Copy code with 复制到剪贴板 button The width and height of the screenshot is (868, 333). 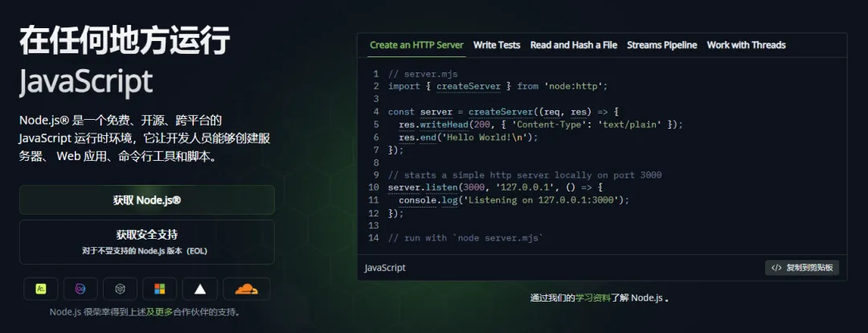pyautogui.click(x=802, y=268)
